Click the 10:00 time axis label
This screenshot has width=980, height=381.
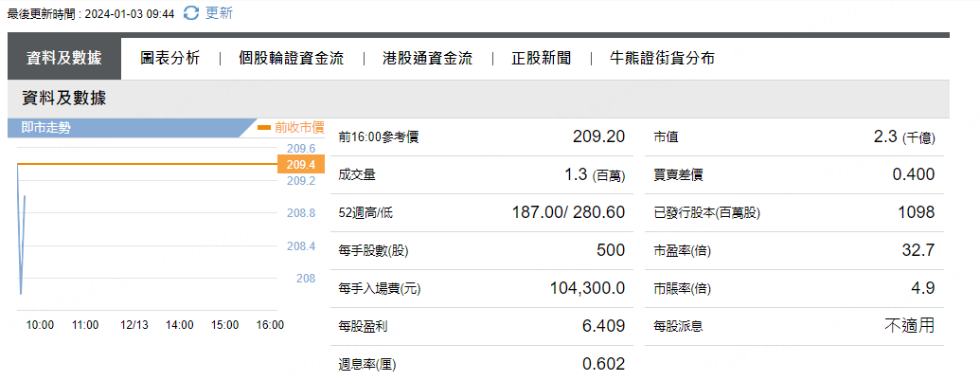[x=40, y=325]
